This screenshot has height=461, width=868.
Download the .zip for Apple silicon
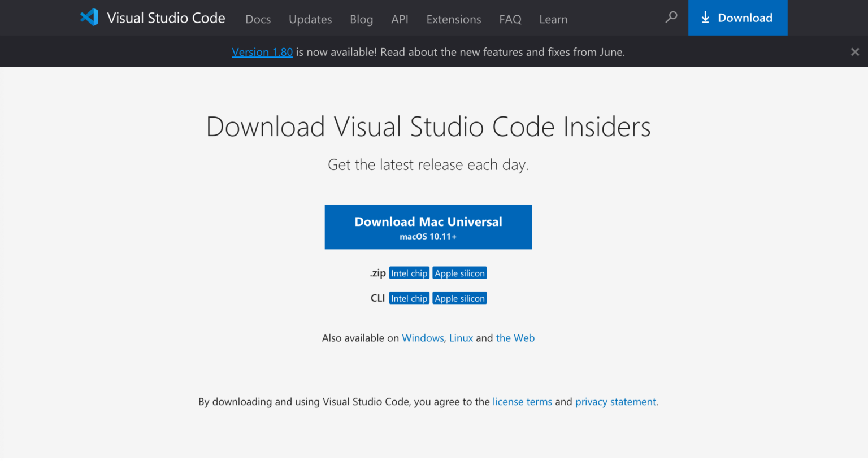coord(459,272)
